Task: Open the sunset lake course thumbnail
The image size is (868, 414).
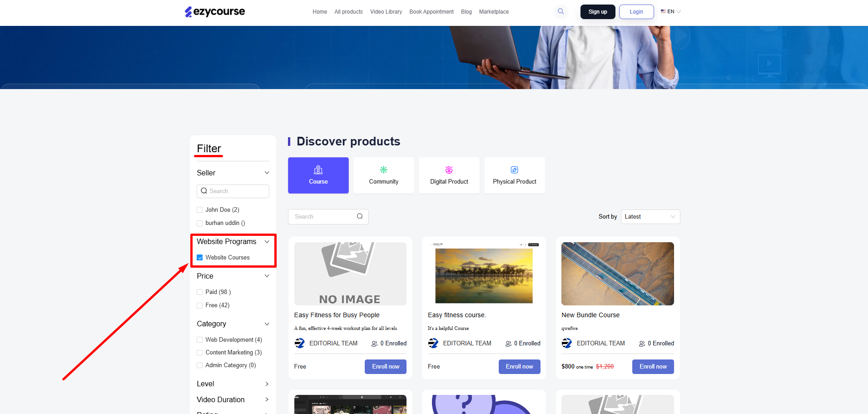Action: tap(484, 274)
